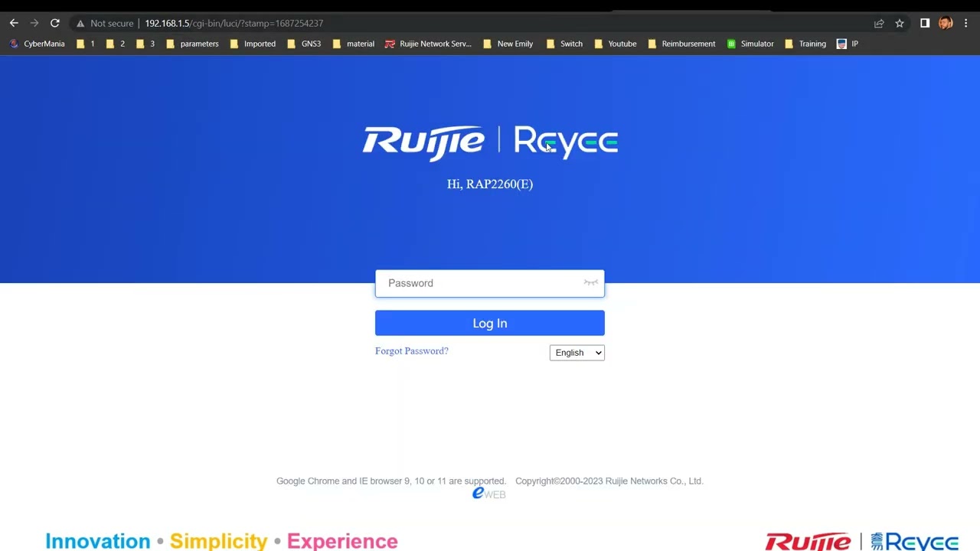Open the bookmark folder named 3

coord(145,44)
